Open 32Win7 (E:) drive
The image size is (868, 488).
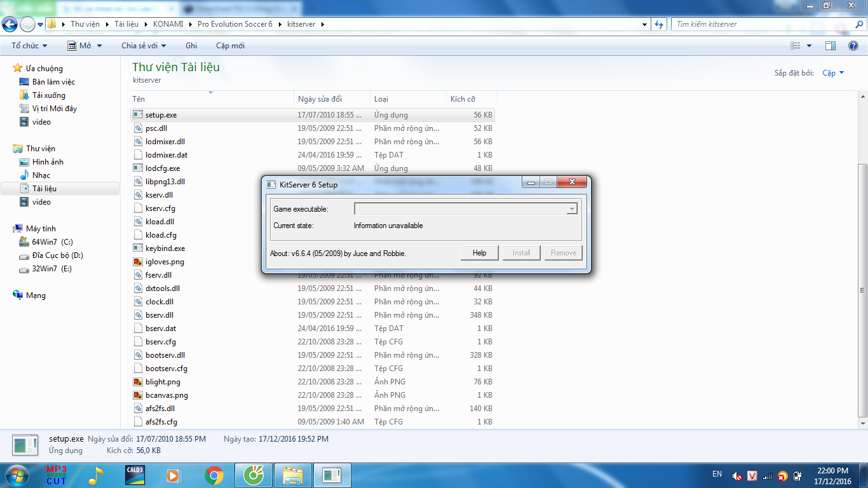point(51,269)
